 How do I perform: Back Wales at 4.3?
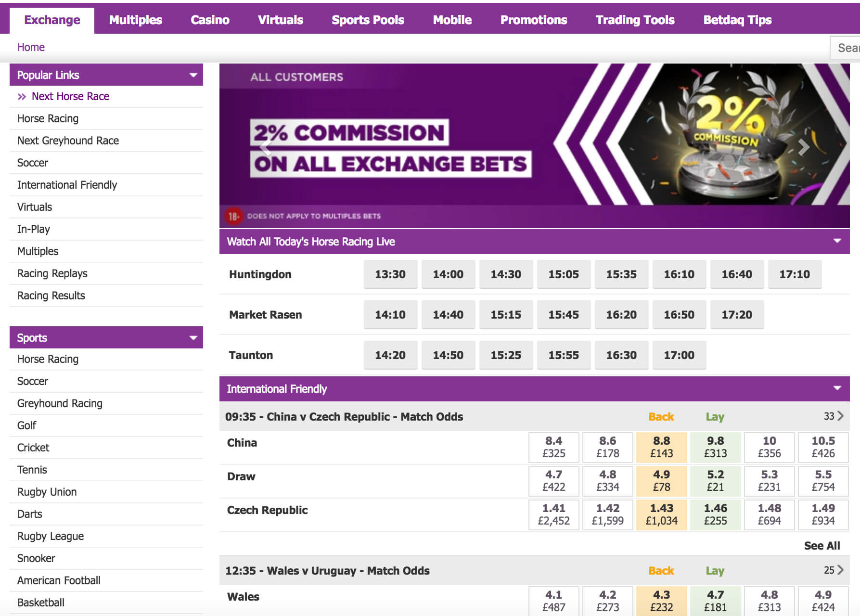[662, 601]
